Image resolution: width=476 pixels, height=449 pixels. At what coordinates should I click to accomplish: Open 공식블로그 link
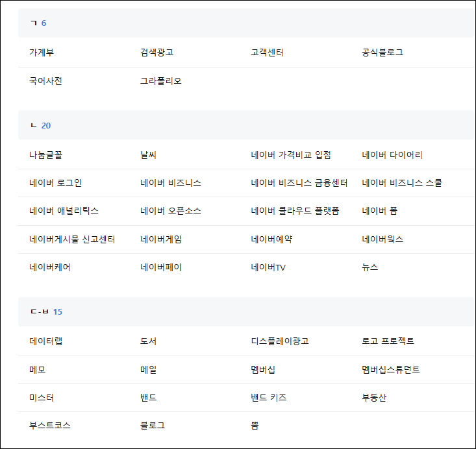[382, 53]
